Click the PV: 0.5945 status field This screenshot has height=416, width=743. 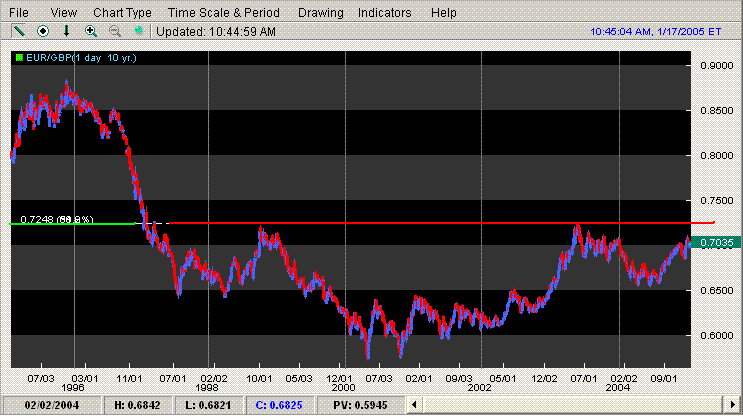(x=360, y=405)
